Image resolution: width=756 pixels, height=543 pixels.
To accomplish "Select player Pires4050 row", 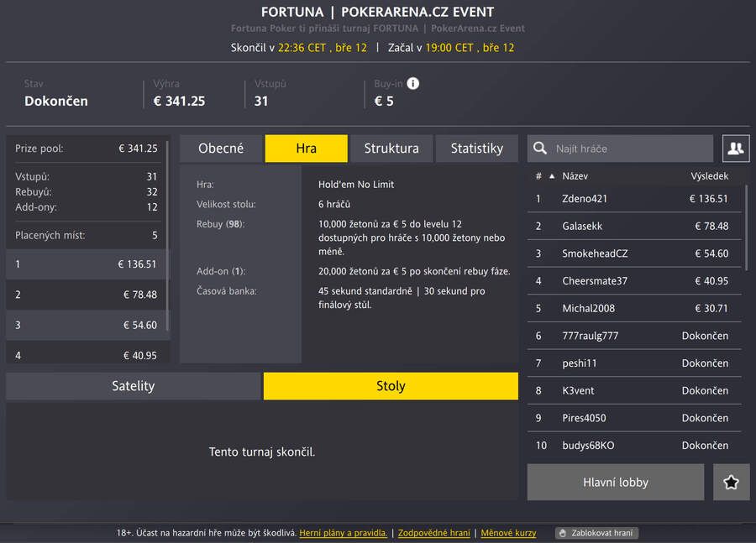I will click(634, 418).
